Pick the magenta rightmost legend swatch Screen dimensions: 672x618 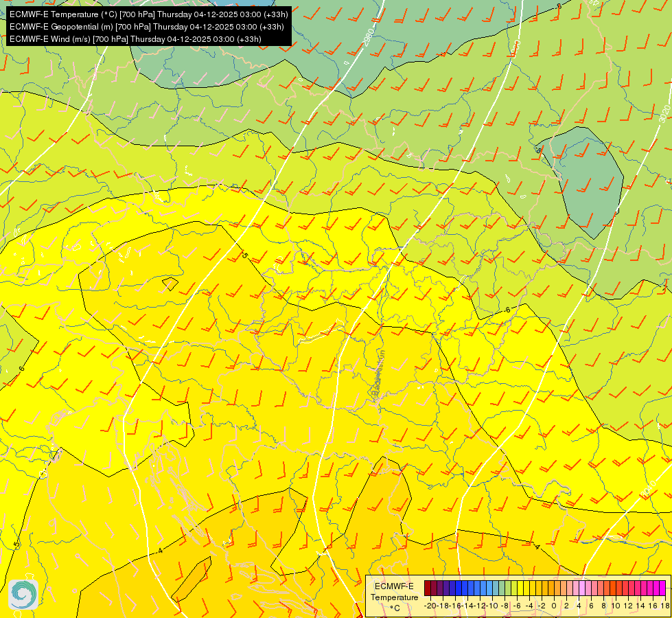[662, 588]
